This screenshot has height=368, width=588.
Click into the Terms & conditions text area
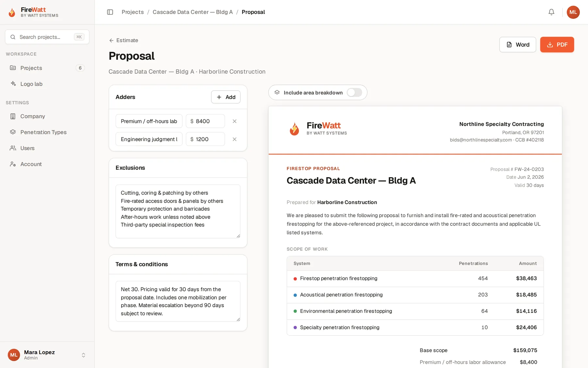(x=178, y=301)
